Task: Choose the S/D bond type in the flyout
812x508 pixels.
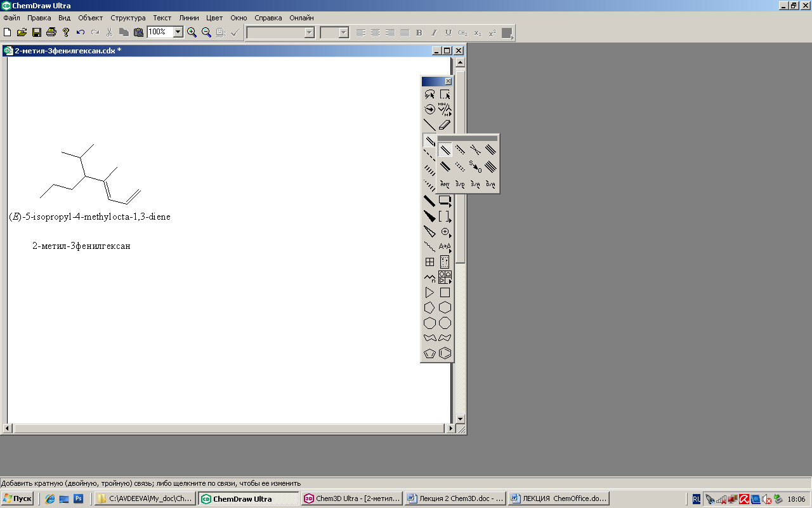Action: (x=460, y=184)
